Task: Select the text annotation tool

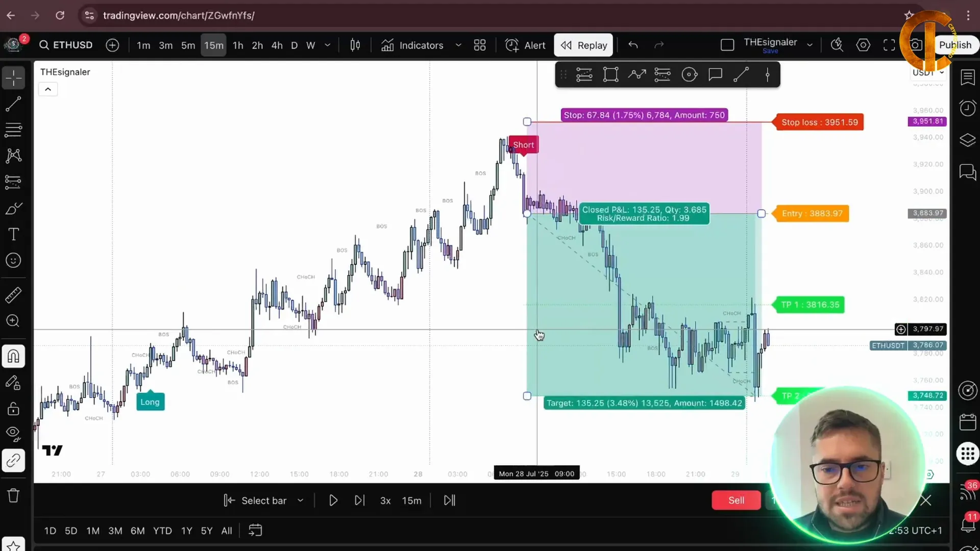Action: click(13, 234)
